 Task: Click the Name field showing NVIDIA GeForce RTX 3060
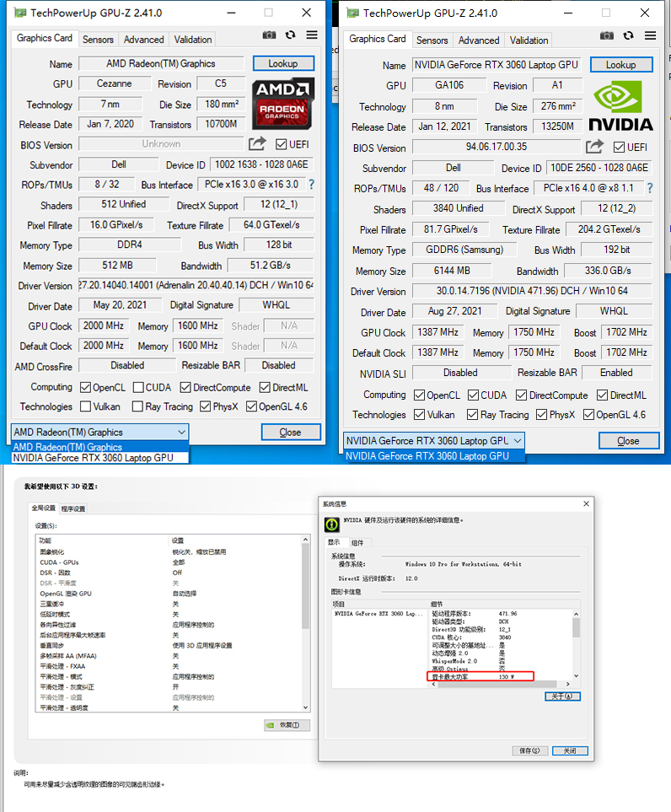click(x=497, y=65)
